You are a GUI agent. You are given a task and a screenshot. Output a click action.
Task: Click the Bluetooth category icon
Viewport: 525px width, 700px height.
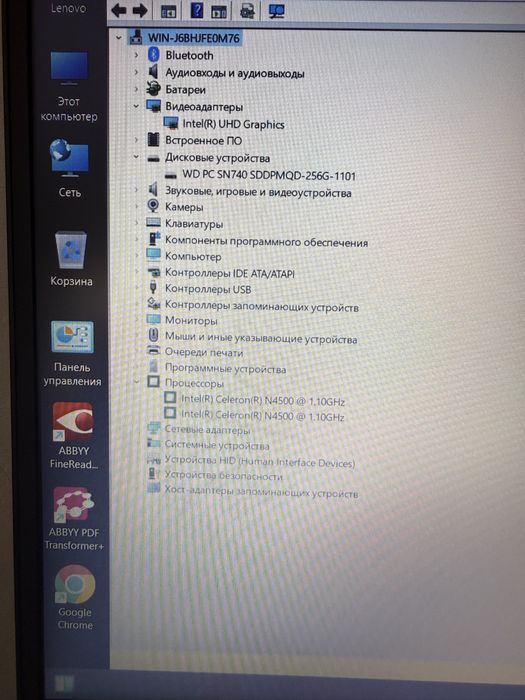(154, 55)
